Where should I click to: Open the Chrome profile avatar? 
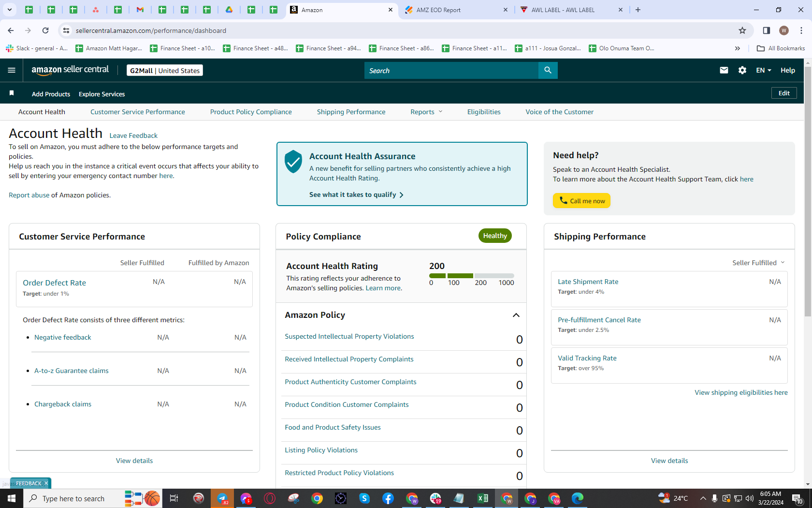coord(784,30)
